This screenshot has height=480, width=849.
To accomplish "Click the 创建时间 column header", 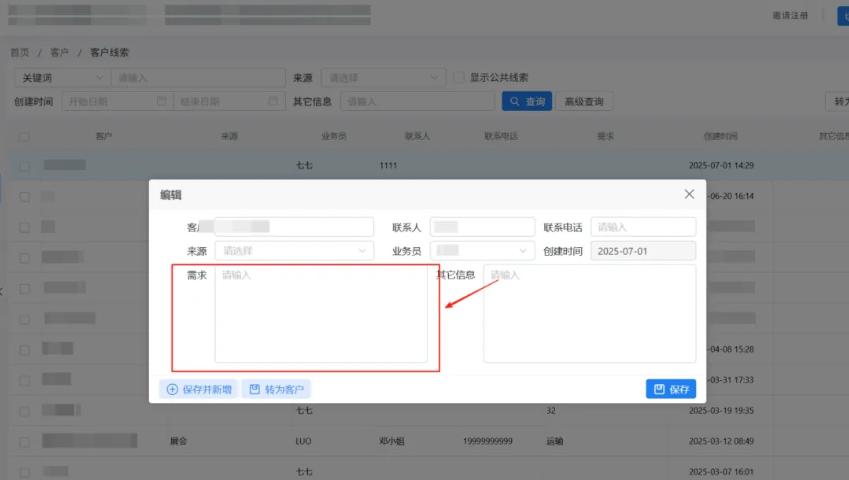I will pos(721,136).
